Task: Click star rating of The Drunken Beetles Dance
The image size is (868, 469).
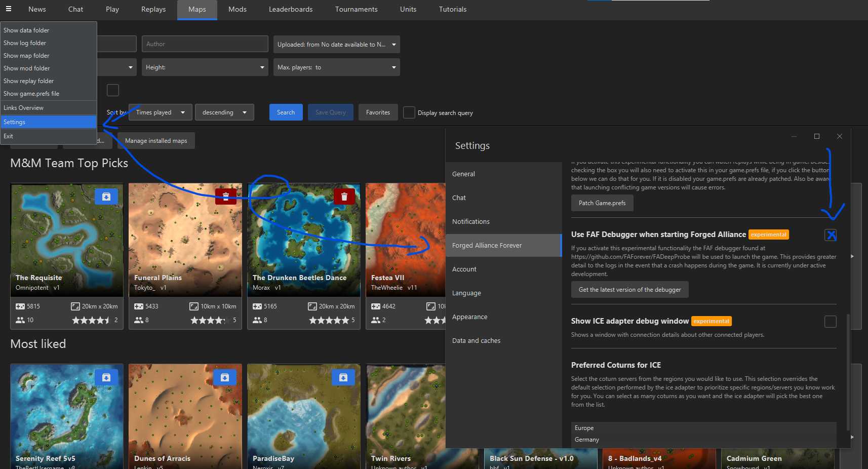Action: (329, 320)
